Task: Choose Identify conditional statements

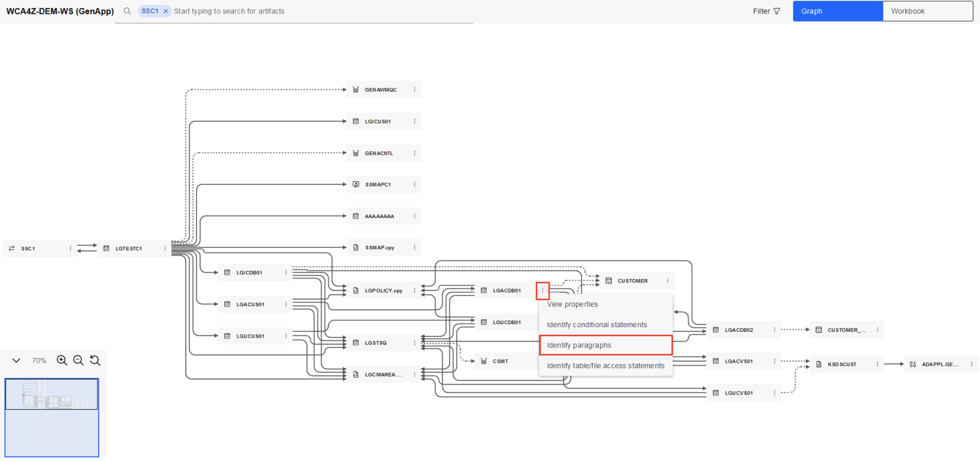Action: click(x=596, y=325)
